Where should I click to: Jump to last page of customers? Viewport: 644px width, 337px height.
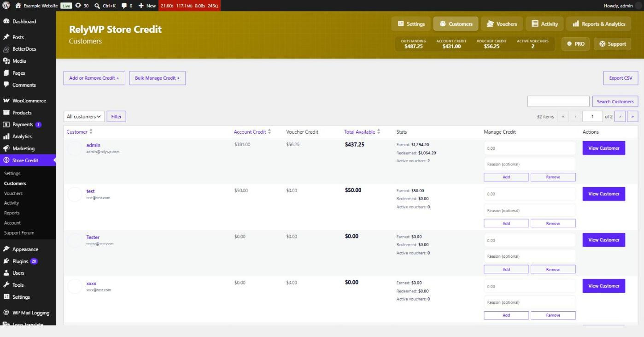tap(632, 117)
